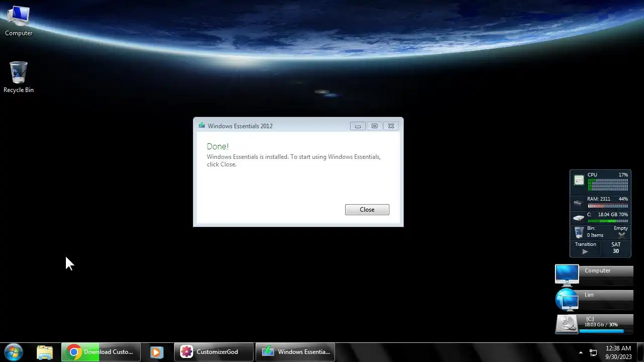Viewport: 644px width, 362px height.
Task: Click the Windows Essentials 2012 title bar icon
Action: pos(202,126)
